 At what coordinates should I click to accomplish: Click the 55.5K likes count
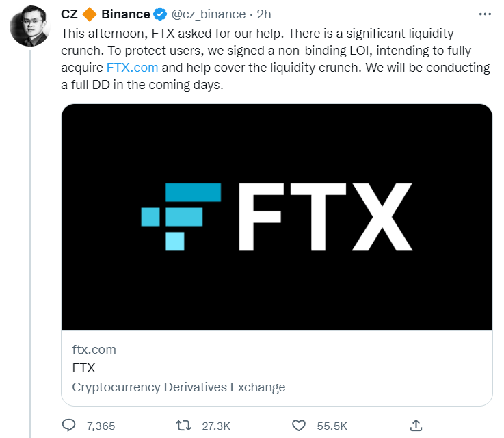332,426
